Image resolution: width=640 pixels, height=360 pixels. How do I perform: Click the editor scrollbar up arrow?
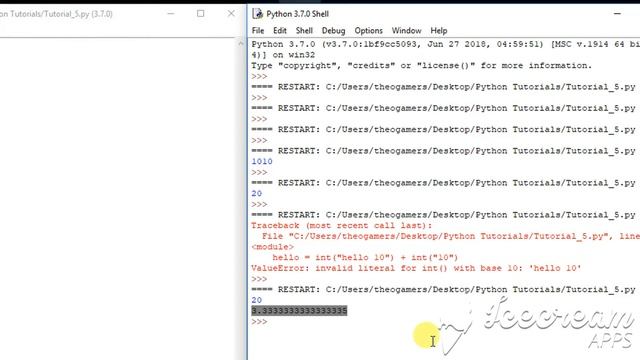241,43
